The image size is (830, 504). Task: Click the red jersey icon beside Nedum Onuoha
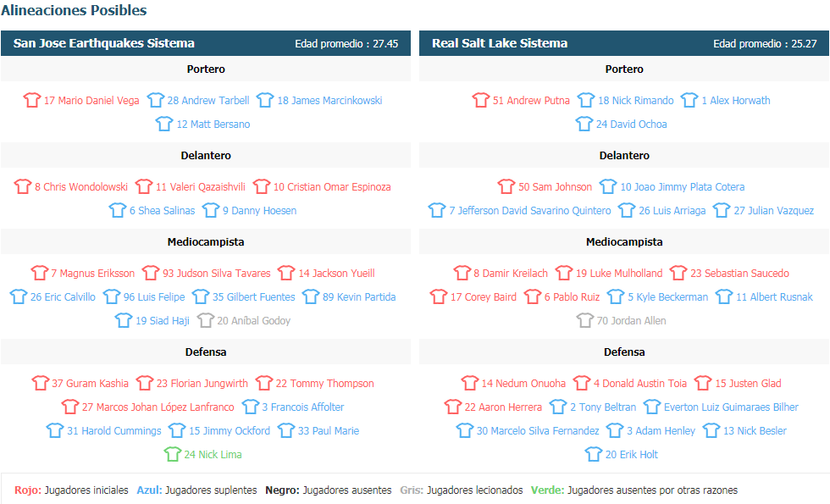[469, 382]
